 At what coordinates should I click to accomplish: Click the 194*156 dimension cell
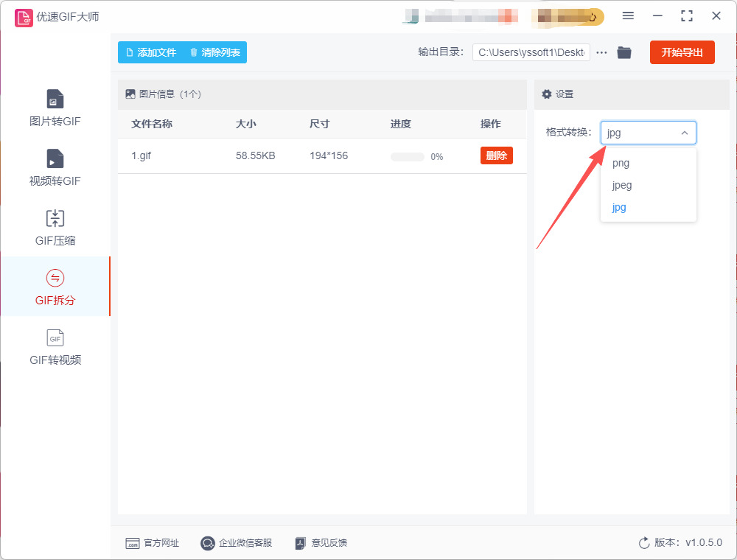point(329,155)
